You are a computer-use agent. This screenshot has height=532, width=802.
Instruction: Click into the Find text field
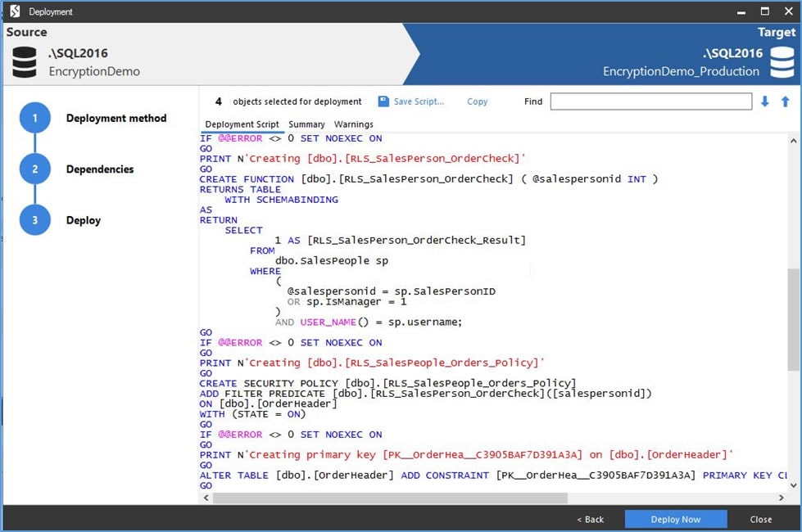650,101
